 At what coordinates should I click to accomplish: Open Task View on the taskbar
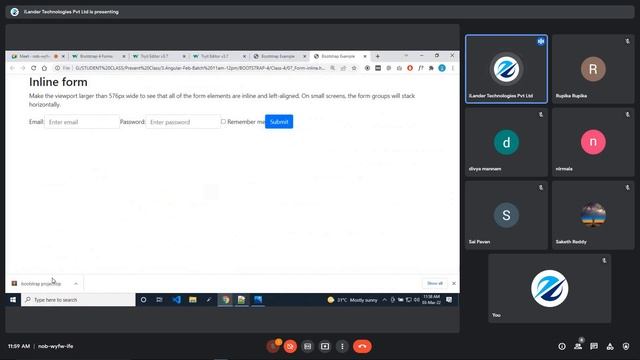point(160,300)
